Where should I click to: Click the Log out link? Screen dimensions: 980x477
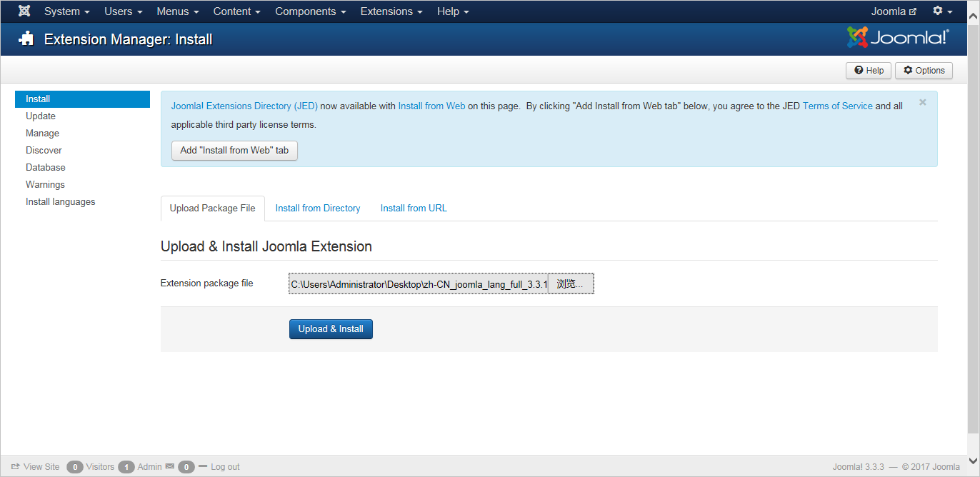(x=219, y=467)
